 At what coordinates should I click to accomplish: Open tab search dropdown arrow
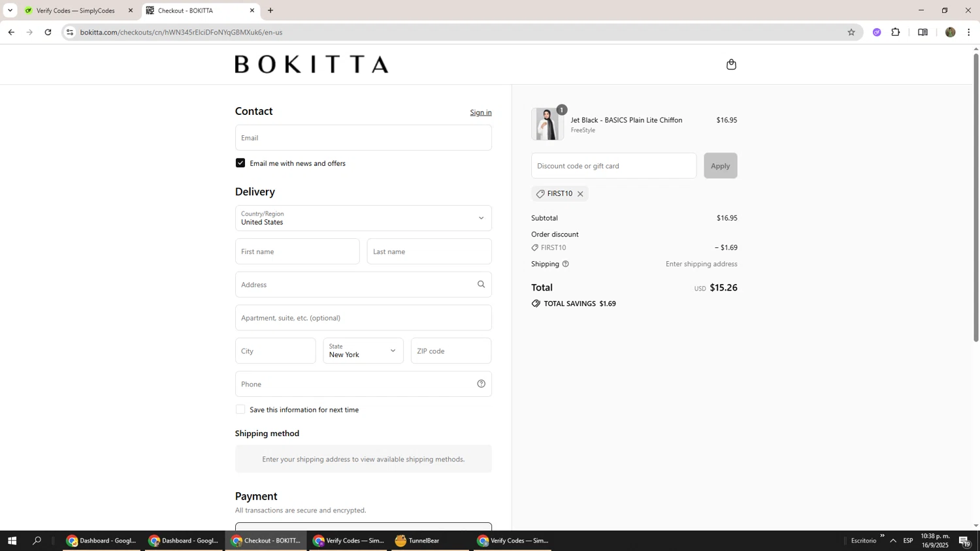(10, 10)
